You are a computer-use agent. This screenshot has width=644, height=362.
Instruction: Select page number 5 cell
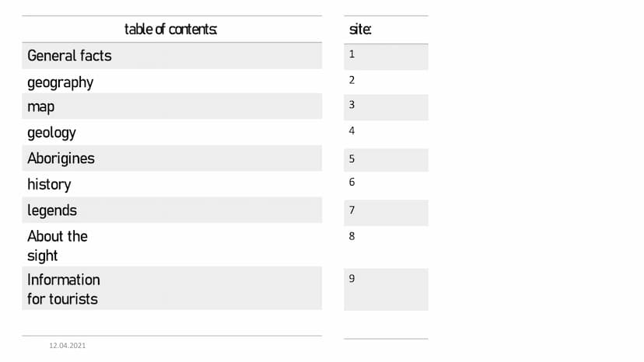(386, 160)
